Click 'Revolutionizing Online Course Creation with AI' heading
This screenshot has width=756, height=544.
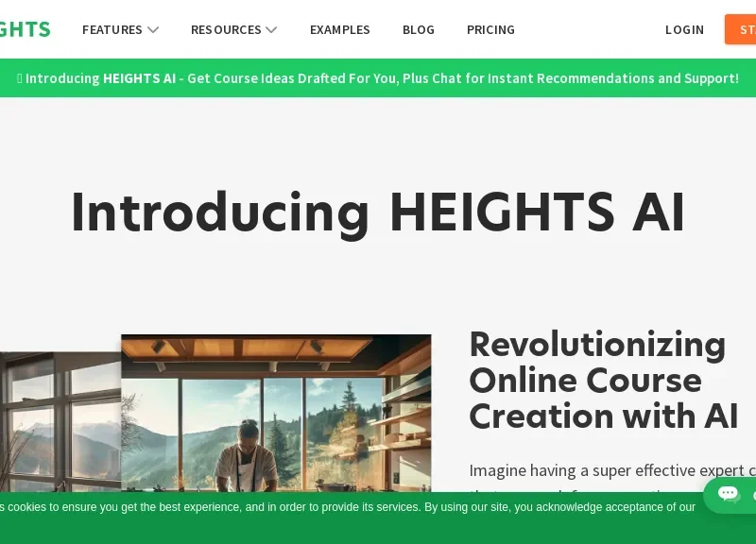604,381
